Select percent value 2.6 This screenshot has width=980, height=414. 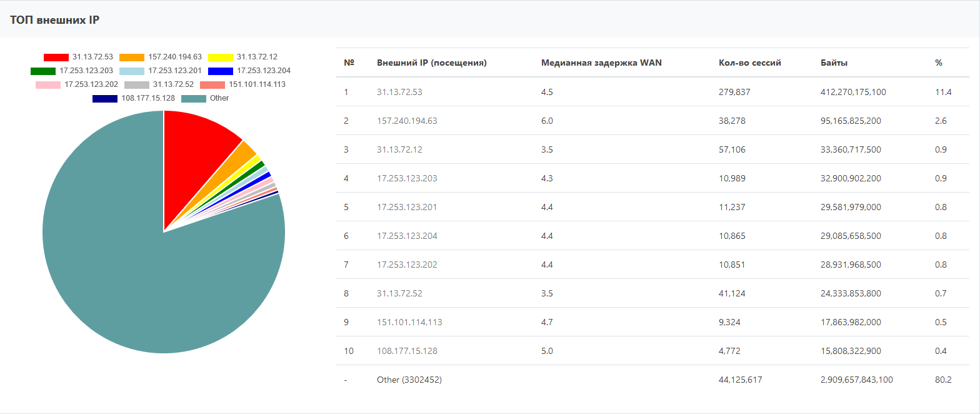tap(941, 121)
